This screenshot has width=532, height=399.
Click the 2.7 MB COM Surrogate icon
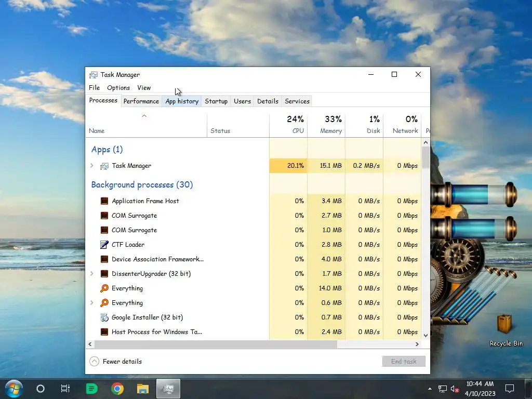point(104,216)
